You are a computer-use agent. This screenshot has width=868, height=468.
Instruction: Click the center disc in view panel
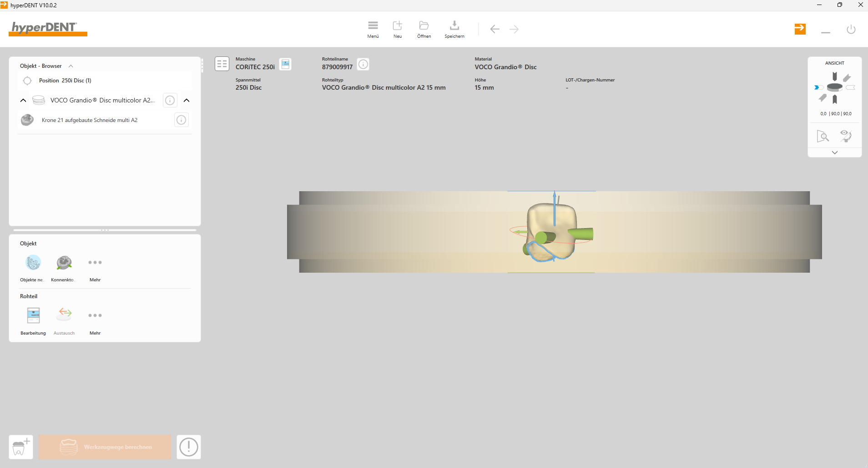click(835, 87)
